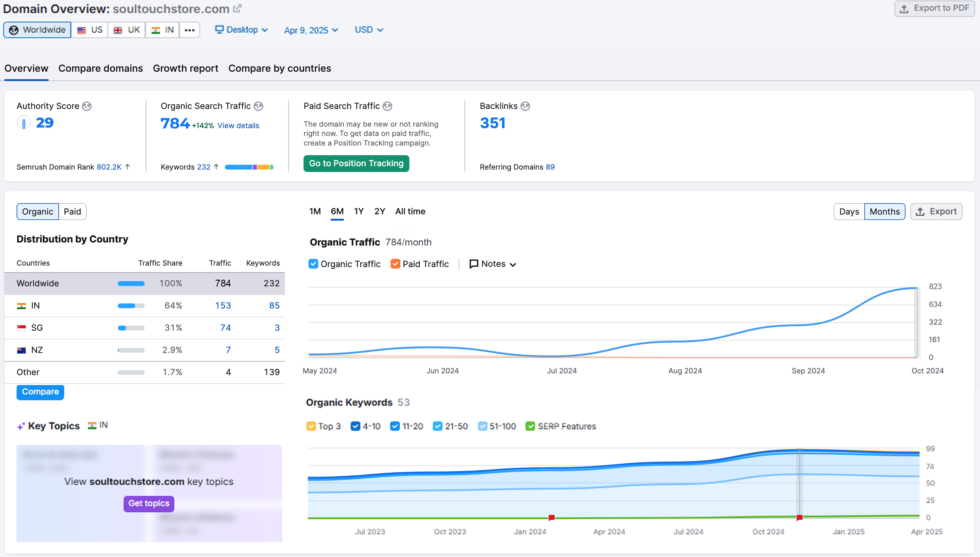This screenshot has width=980, height=557.
Task: Select the 1Y time range
Action: (x=359, y=212)
